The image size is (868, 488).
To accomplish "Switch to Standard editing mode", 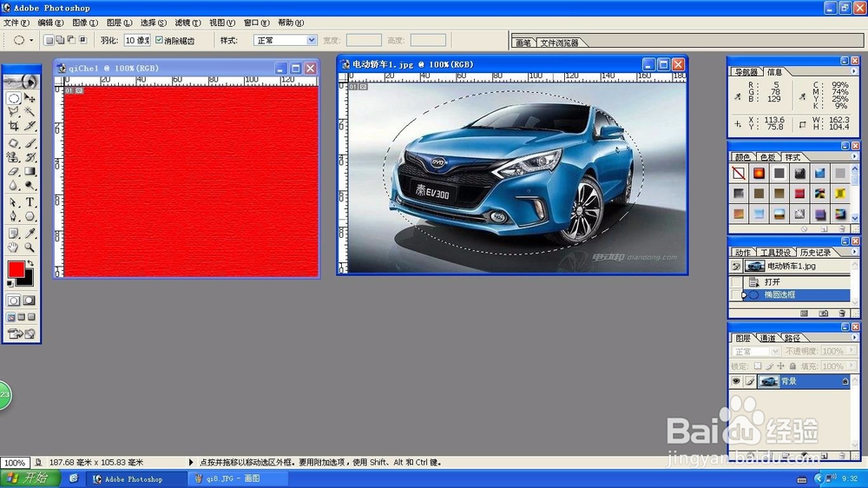I will pyautogui.click(x=14, y=300).
